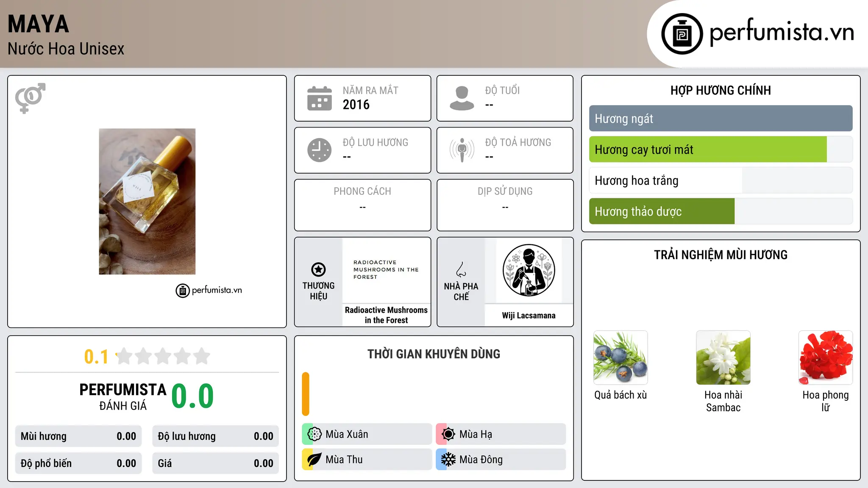Click the Trải nghiệm mùi hương heading
The height and width of the screenshot is (488, 868).
(721, 255)
